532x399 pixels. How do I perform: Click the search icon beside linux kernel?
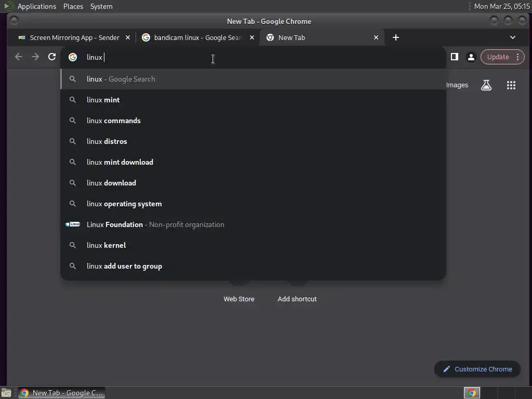tap(73, 245)
